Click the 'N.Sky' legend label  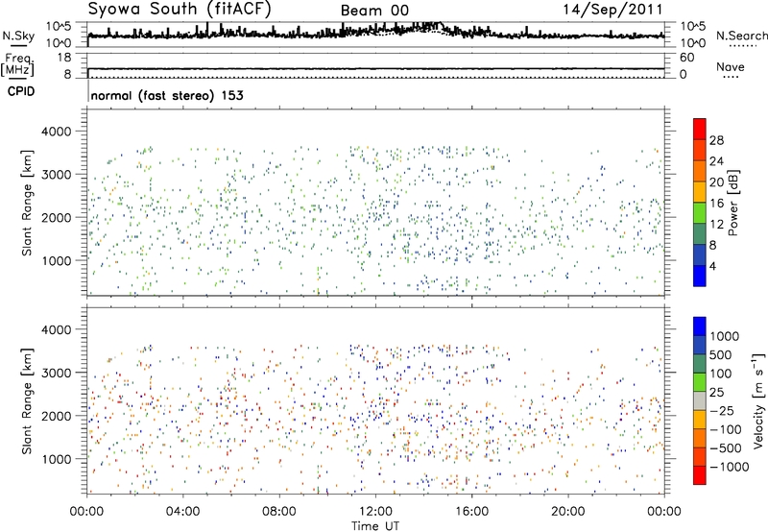click(x=18, y=36)
